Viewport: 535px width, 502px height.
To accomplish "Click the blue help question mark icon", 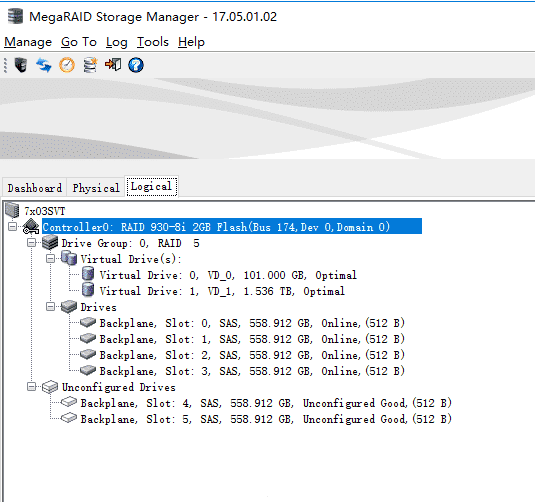I will (x=136, y=65).
